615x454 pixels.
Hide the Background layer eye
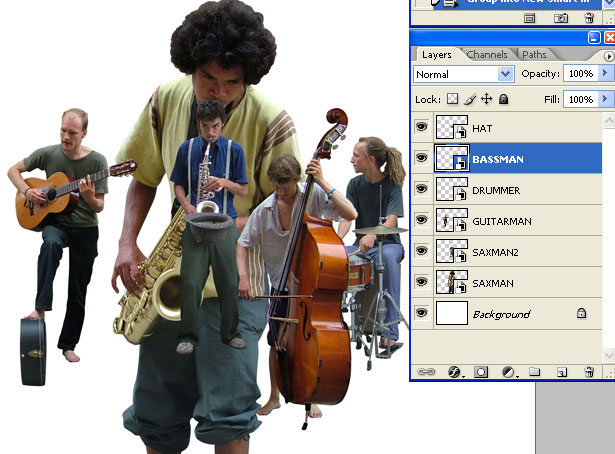(422, 313)
